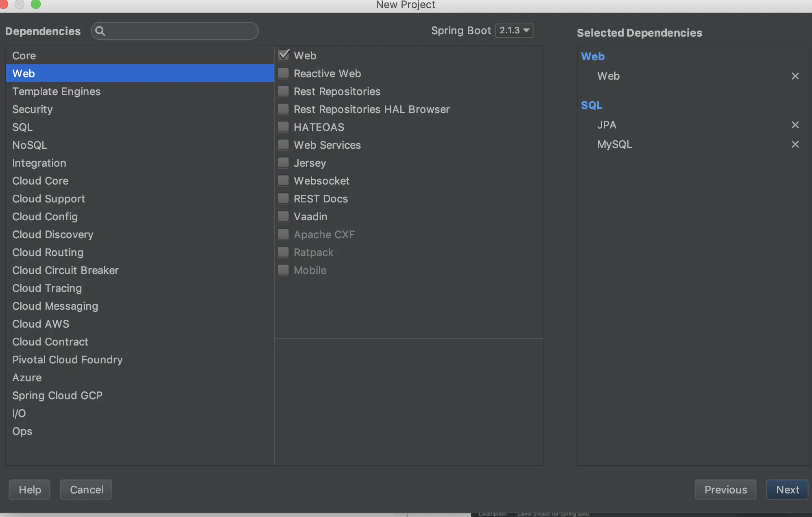Screen dimensions: 812x517
Task: Tick the HATEOAS checkbox
Action: coord(284,127)
